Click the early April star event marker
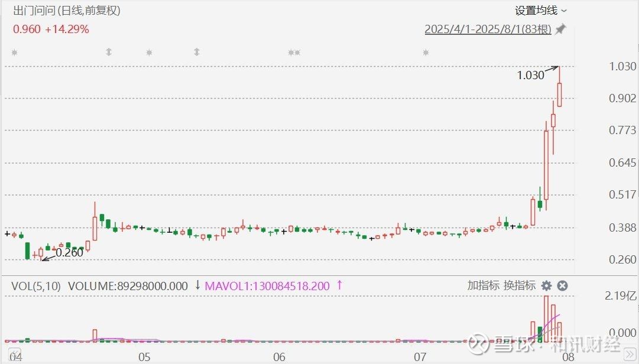639x364 pixels. coord(15,53)
